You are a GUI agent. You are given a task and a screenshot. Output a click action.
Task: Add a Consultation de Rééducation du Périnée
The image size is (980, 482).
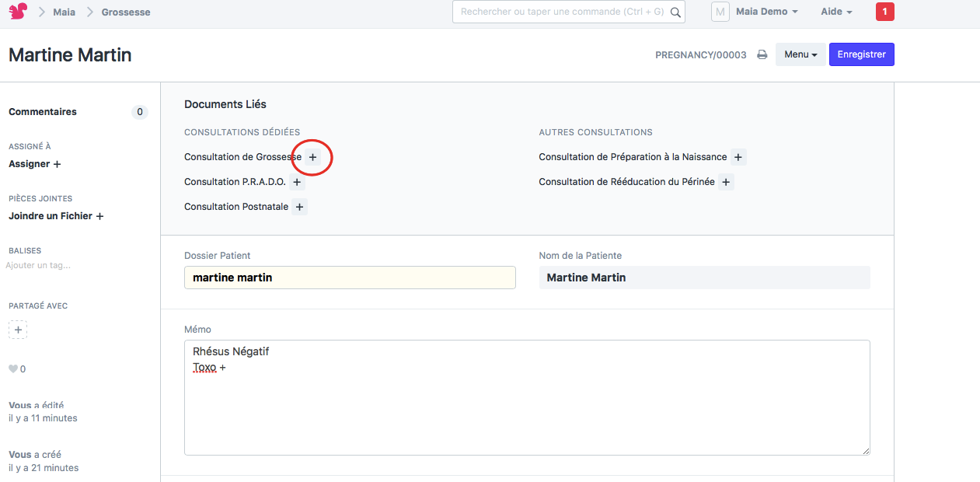coord(726,181)
